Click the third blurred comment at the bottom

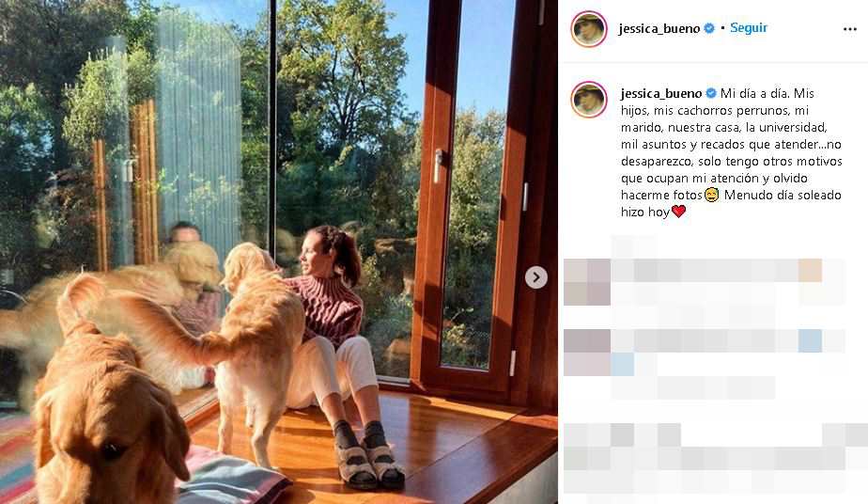716,459
